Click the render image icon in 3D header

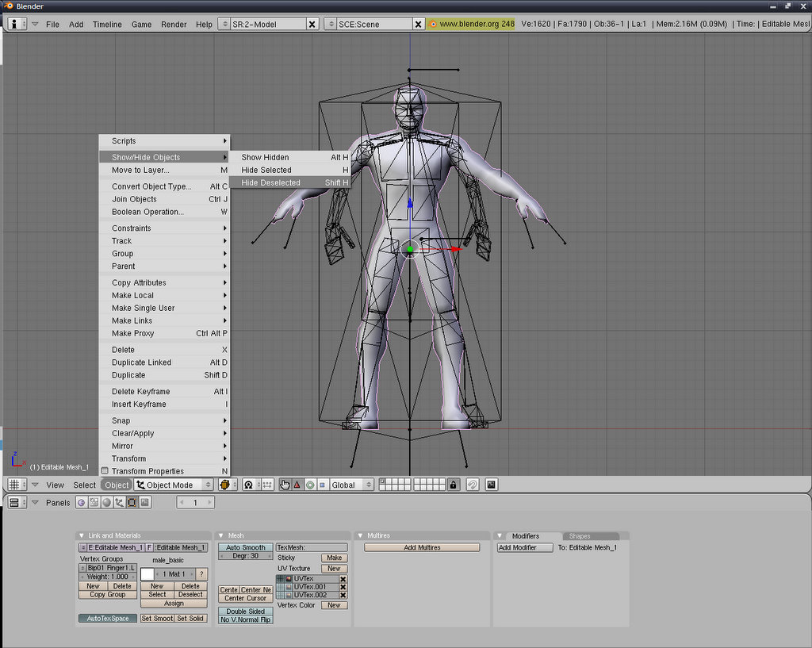tap(492, 485)
